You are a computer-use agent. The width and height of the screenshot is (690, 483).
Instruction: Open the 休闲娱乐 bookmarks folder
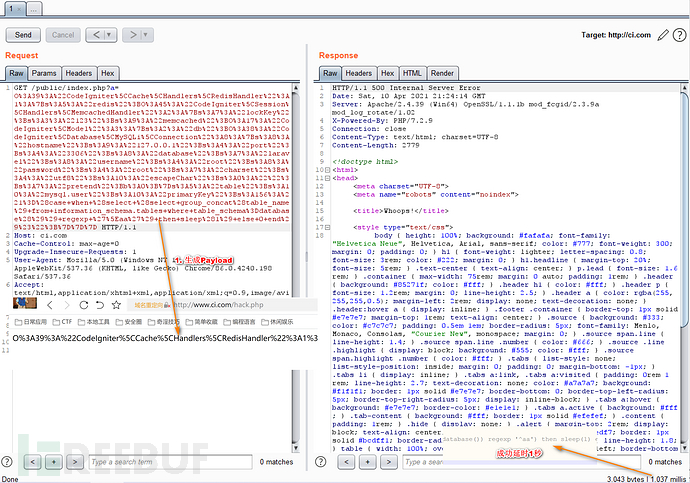coord(277,322)
